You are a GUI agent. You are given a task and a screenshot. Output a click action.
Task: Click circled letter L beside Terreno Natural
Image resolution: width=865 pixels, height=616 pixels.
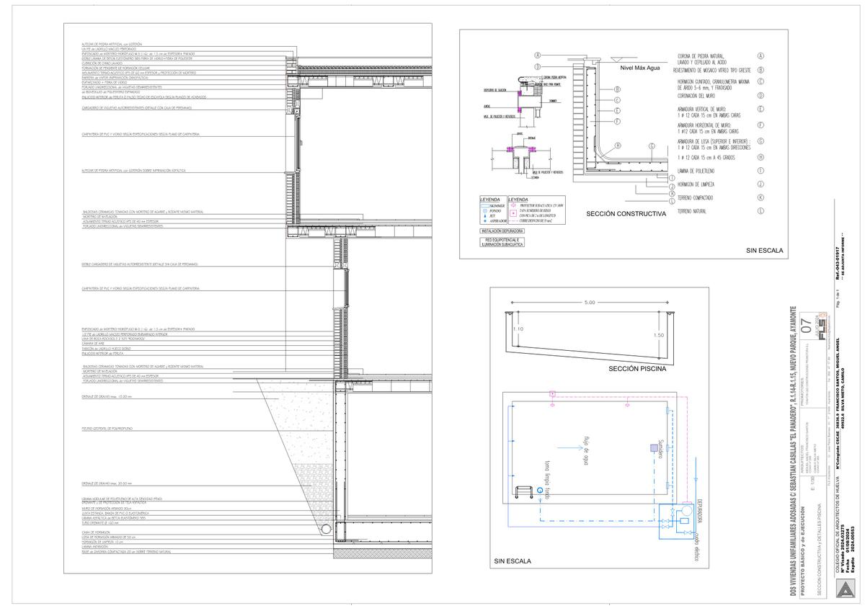point(761,211)
